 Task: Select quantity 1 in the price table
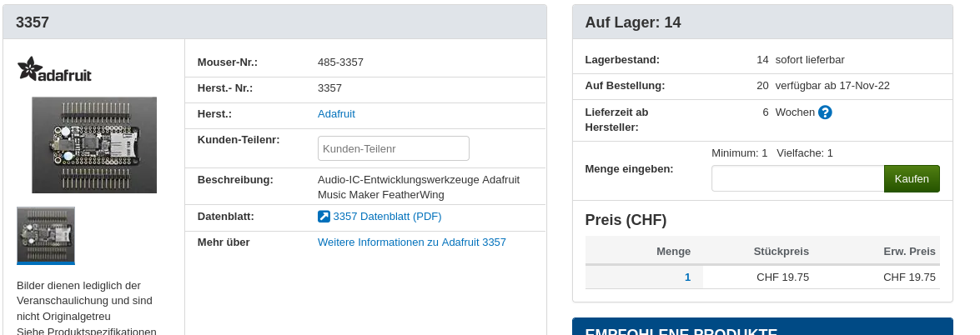click(x=687, y=277)
